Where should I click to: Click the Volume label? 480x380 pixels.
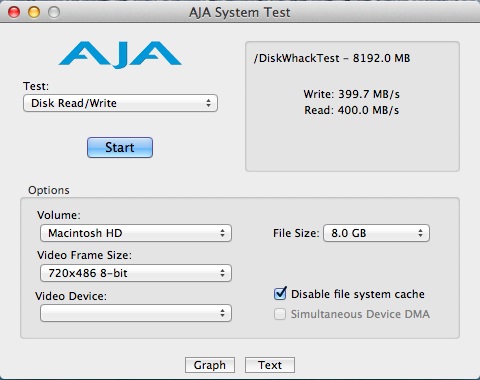click(x=59, y=215)
